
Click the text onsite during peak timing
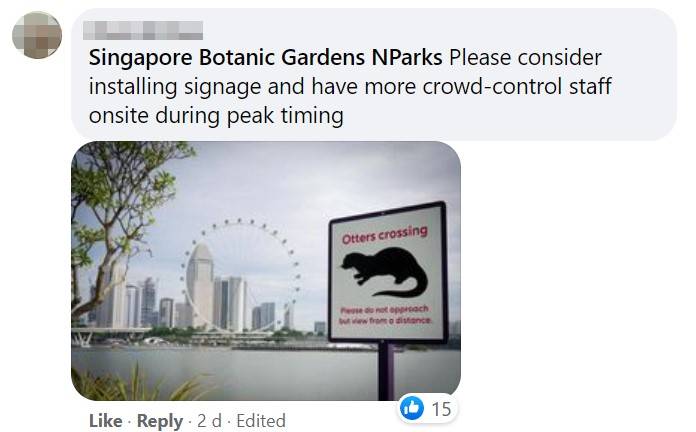[216, 116]
